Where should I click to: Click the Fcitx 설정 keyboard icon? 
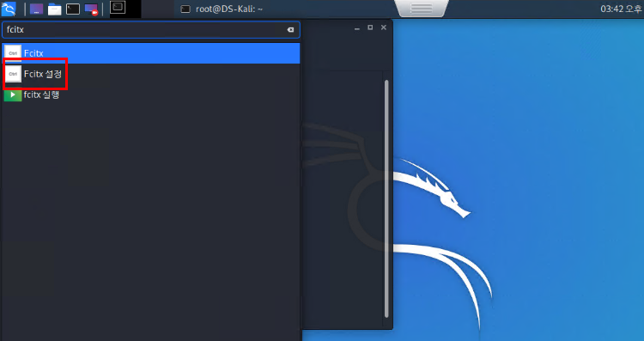13,74
